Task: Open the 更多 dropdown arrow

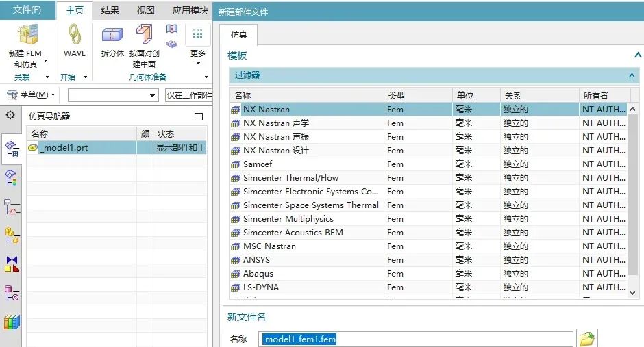Action: click(198, 63)
